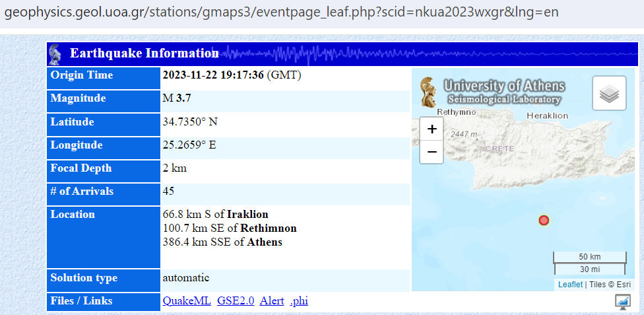Screen dimensions: 644x315
Task: Click statue icon in Earthquake Information header
Action: (x=56, y=53)
